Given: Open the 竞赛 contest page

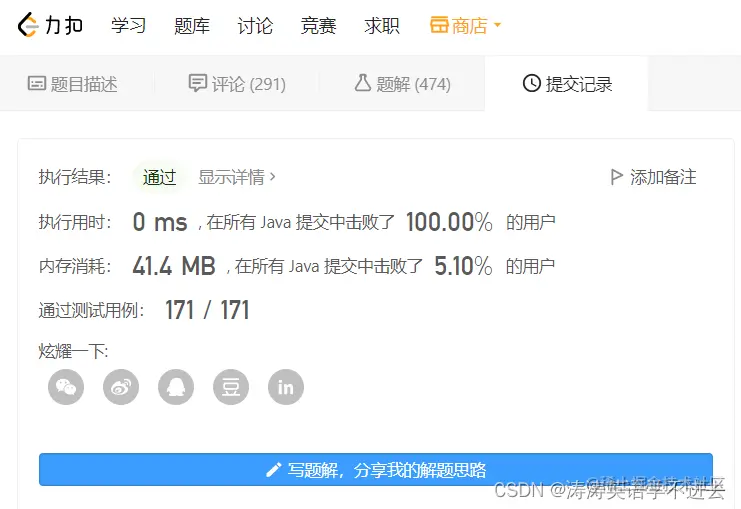Looking at the screenshot, I should click(318, 26).
